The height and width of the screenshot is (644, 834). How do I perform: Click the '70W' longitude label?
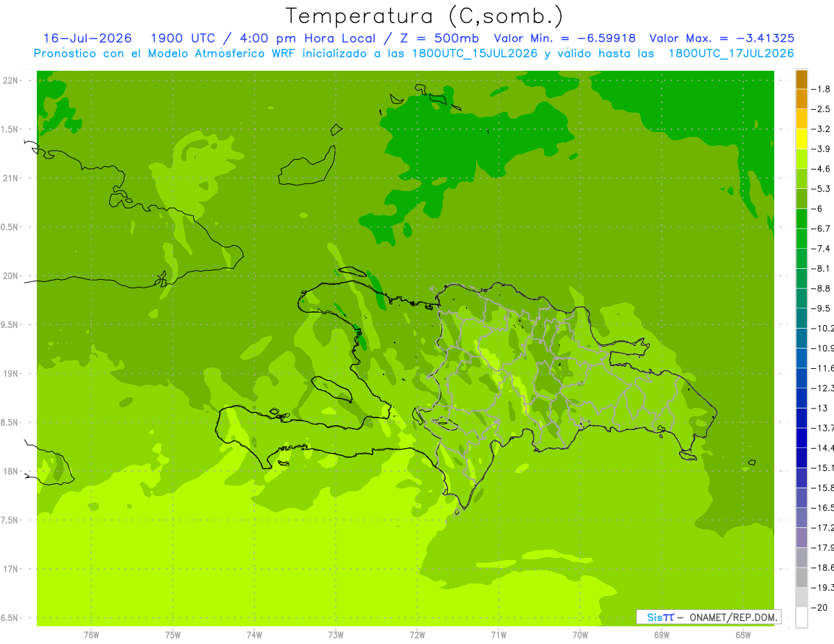580,634
